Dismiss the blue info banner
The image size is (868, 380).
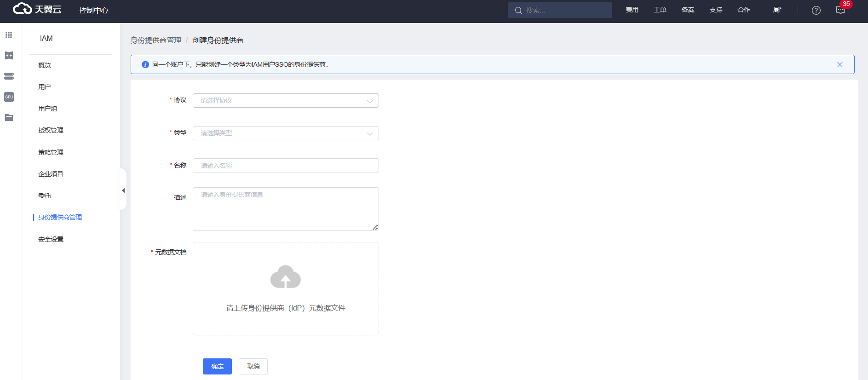coord(839,64)
